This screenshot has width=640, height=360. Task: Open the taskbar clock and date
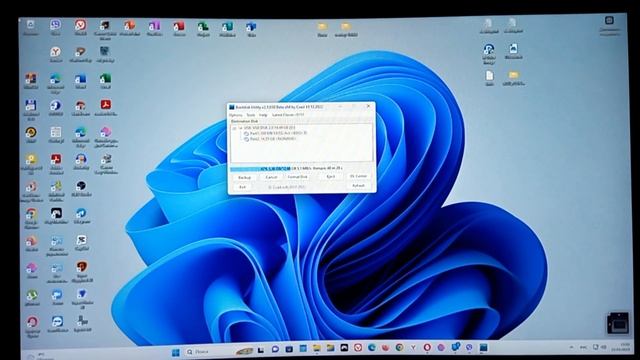[620, 347]
